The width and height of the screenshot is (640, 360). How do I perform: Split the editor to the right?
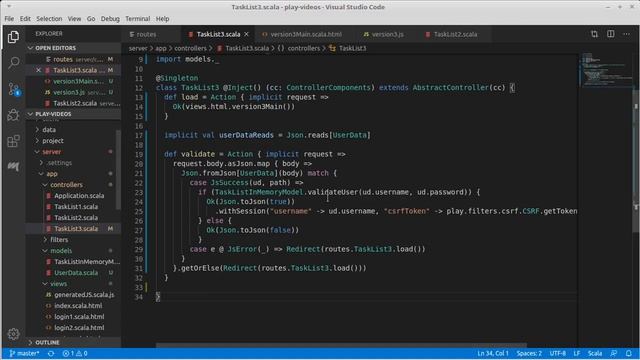pyautogui.click(x=611, y=34)
